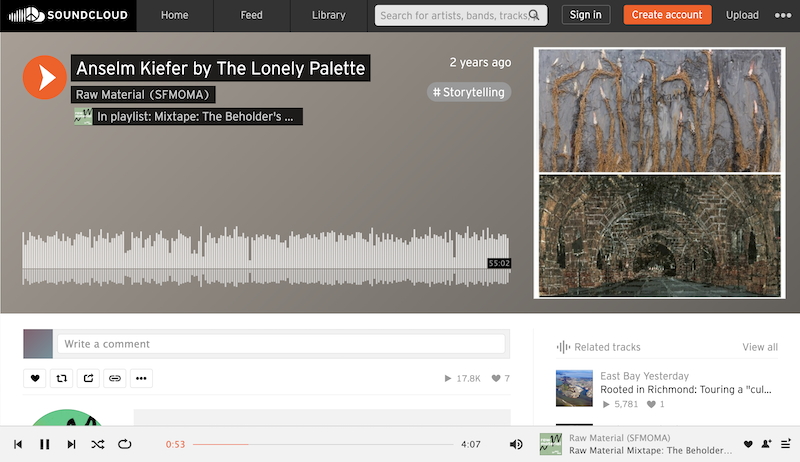Like the track with heart button
The image size is (800, 462).
click(35, 378)
